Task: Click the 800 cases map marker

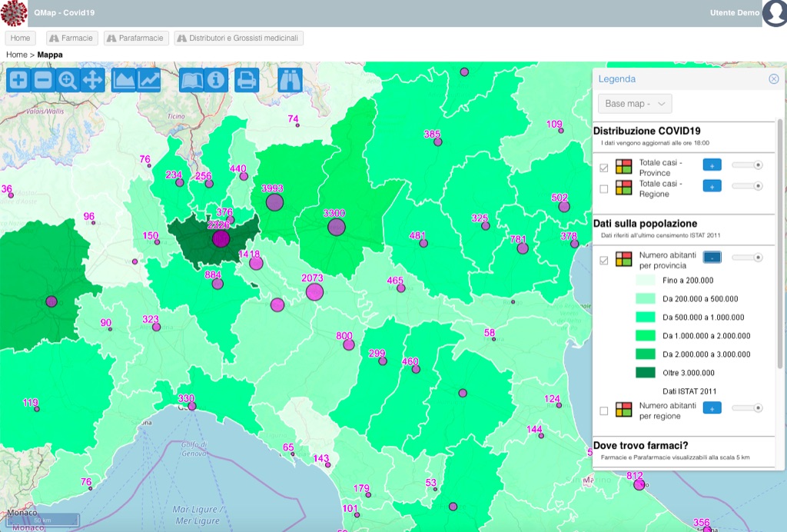Action: tap(349, 344)
